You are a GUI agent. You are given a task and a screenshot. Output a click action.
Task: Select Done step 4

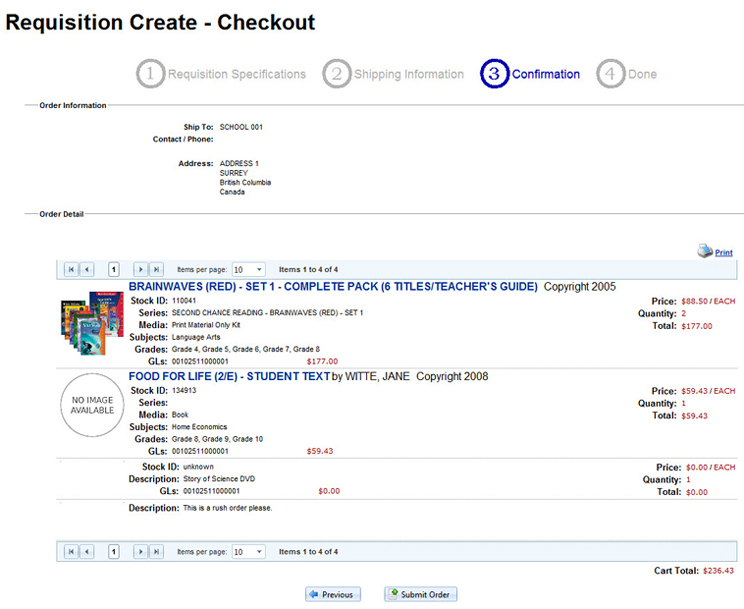pos(627,74)
